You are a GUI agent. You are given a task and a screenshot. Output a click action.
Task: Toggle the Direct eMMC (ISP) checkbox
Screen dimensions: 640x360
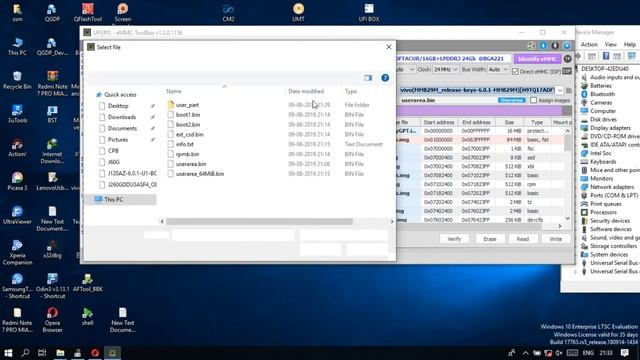click(515, 71)
